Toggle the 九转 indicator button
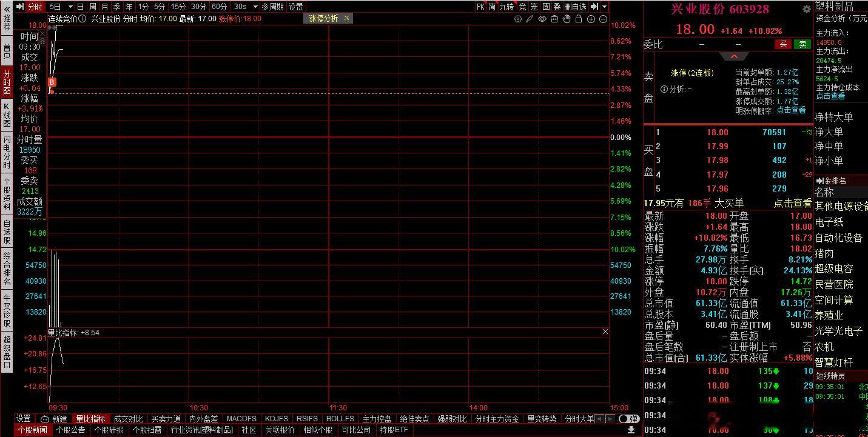The height and width of the screenshot is (437, 868). click(x=506, y=7)
